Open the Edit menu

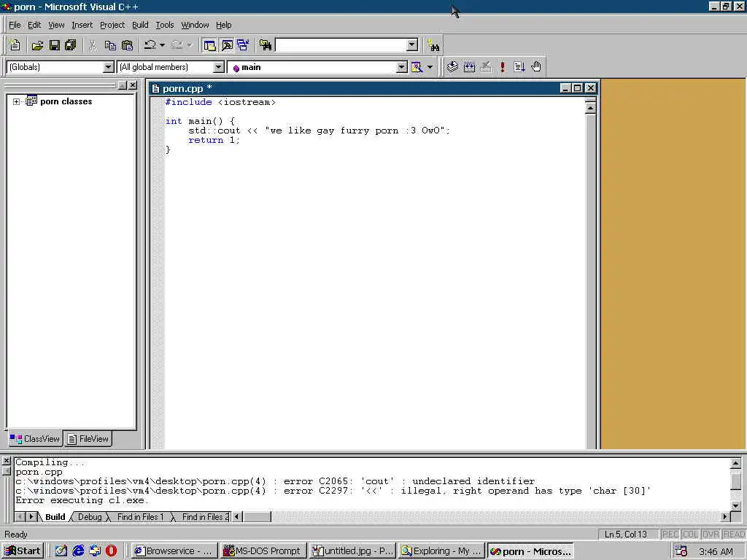click(x=34, y=26)
